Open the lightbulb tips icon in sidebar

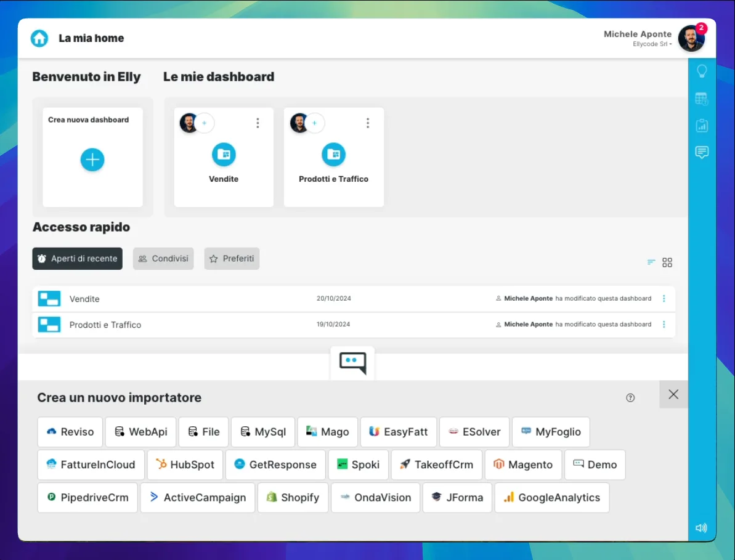tap(702, 71)
